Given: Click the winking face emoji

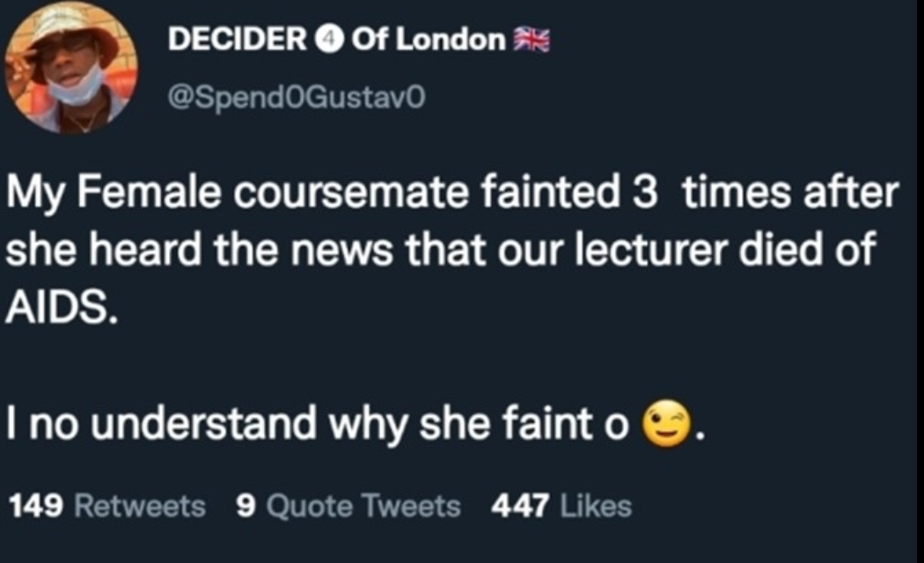Looking at the screenshot, I should click(x=665, y=426).
